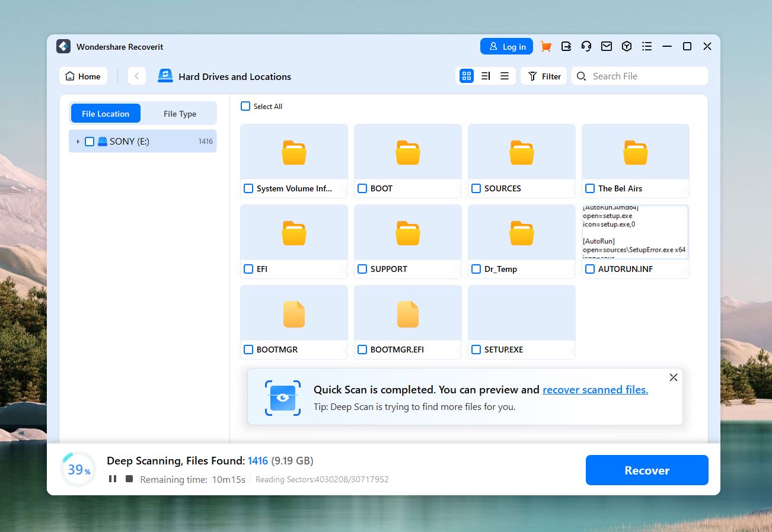Tick the SUPPORT folder checkbox
The height and width of the screenshot is (532, 772).
tap(362, 269)
